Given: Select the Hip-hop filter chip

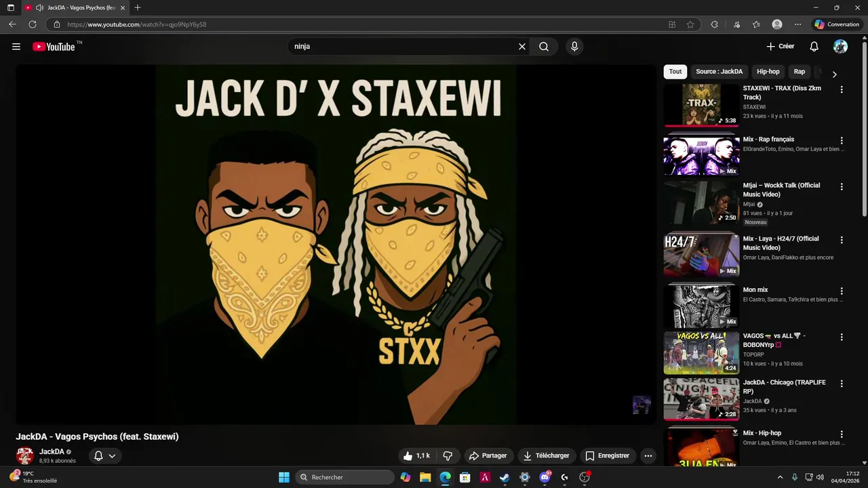Looking at the screenshot, I should [768, 72].
